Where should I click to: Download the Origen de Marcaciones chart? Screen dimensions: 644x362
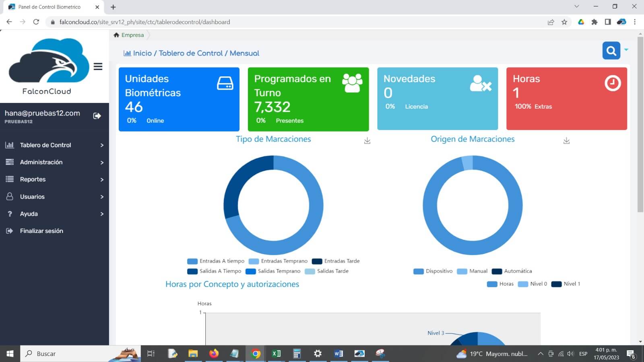(x=566, y=141)
